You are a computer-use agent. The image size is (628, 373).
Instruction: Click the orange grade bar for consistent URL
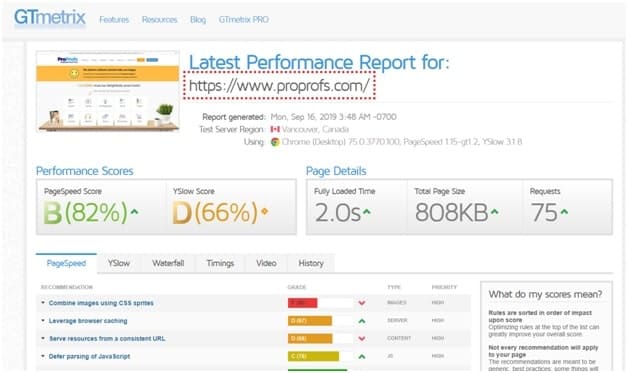[x=310, y=339]
